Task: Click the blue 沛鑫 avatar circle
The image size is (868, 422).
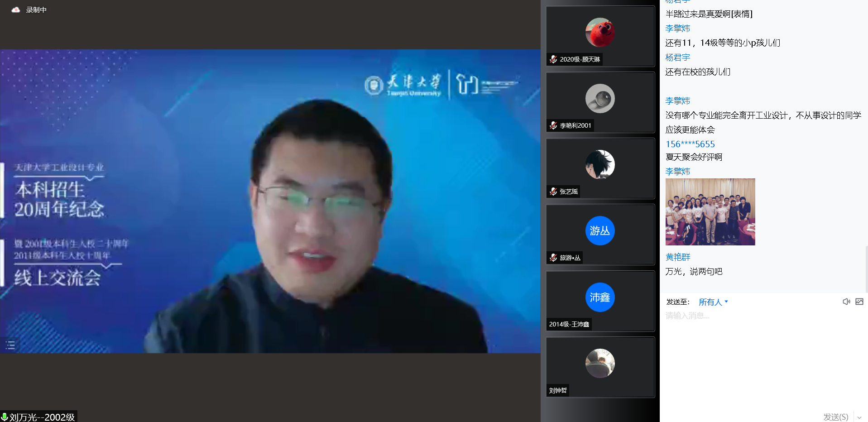Action: point(599,297)
